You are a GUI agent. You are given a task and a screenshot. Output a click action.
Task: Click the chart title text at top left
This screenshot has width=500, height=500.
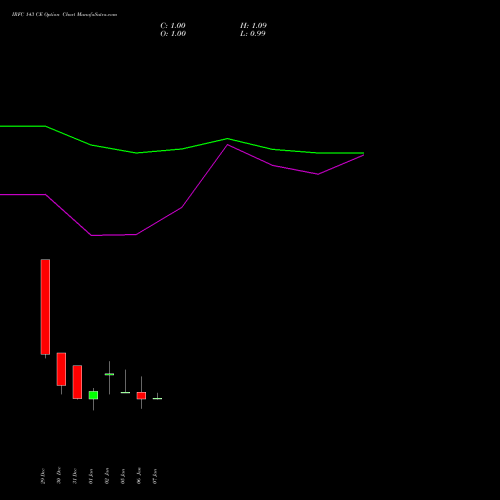pyautogui.click(x=64, y=15)
